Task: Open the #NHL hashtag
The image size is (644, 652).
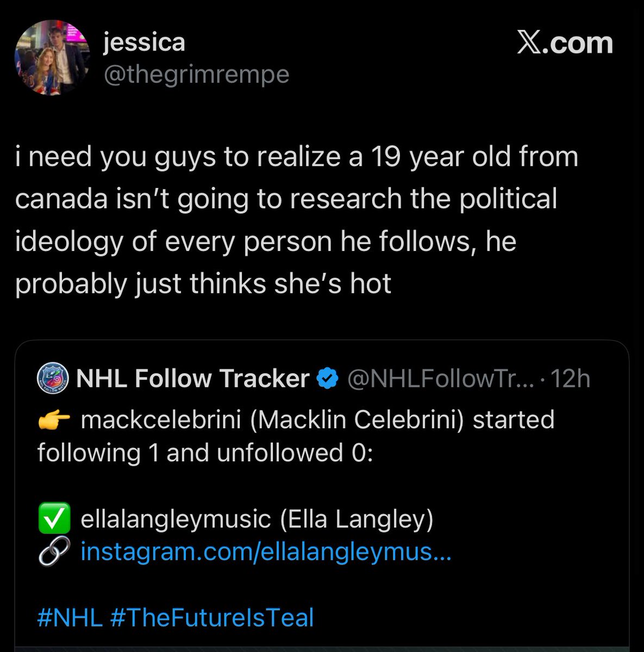Action: [x=70, y=618]
